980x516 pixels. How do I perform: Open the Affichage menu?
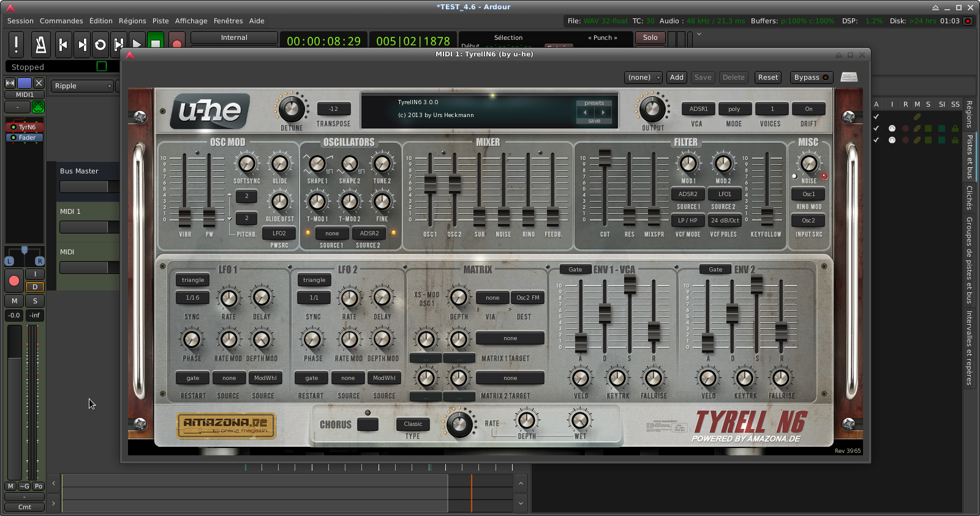[191, 21]
